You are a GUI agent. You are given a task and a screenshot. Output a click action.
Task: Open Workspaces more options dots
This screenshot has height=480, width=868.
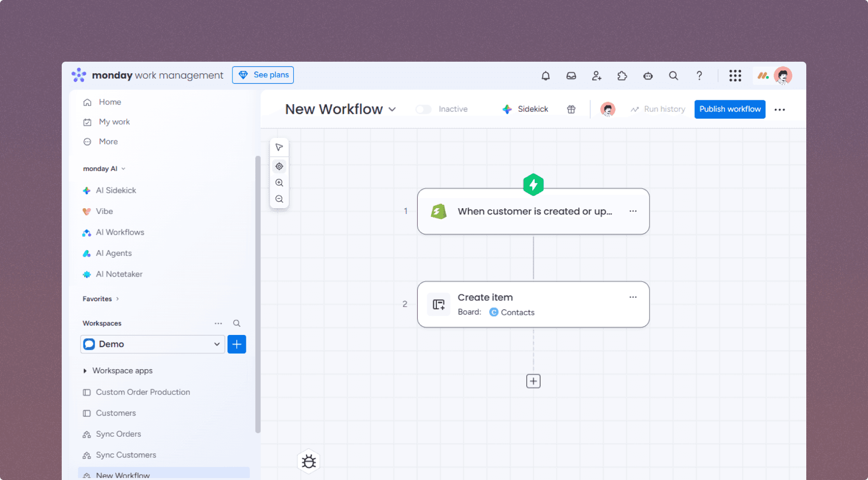(218, 323)
